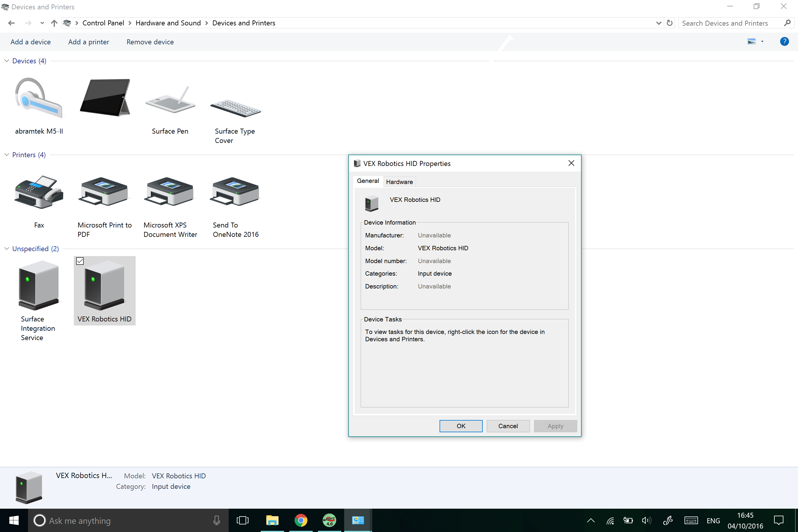
Task: Go up one level with up arrow
Action: 54,23
